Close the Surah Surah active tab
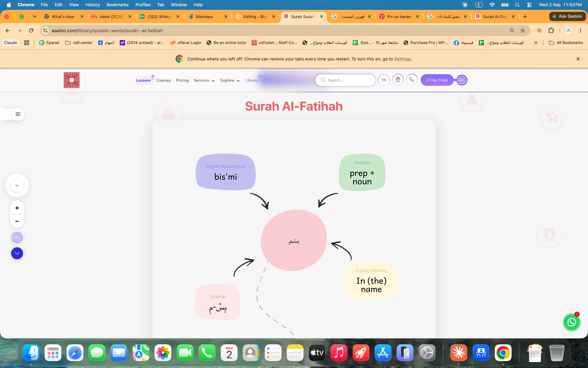The width and height of the screenshot is (588, 368). tap(321, 16)
